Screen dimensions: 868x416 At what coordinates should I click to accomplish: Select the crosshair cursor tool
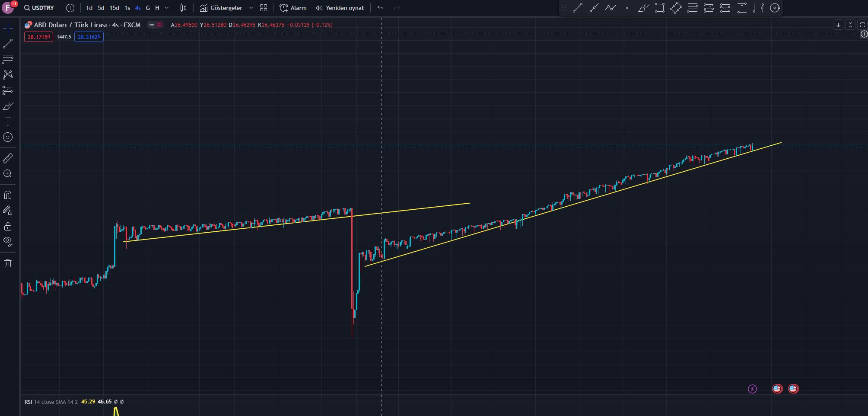click(8, 29)
